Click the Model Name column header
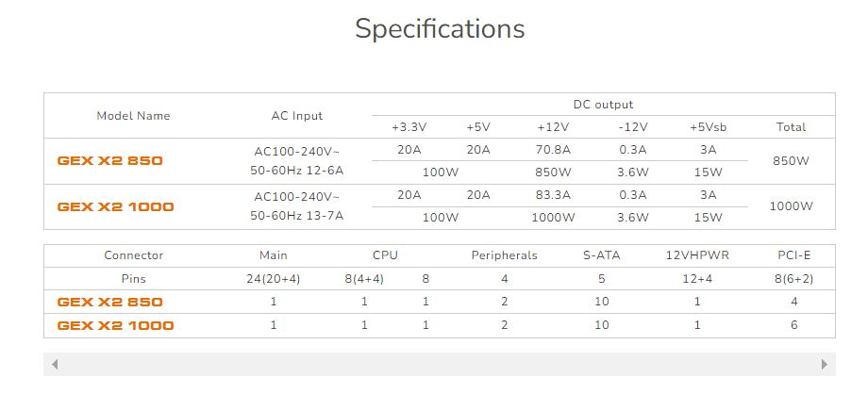 133,116
